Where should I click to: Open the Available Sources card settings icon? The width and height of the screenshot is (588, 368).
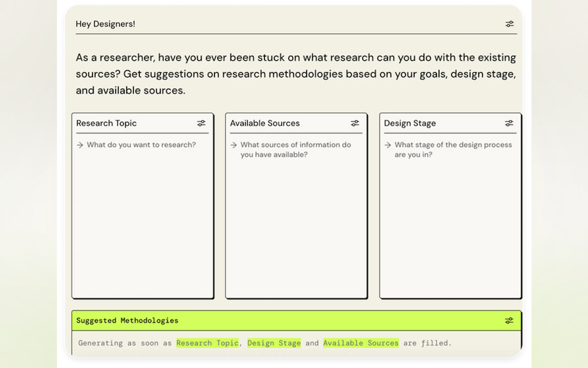pyautogui.click(x=355, y=123)
